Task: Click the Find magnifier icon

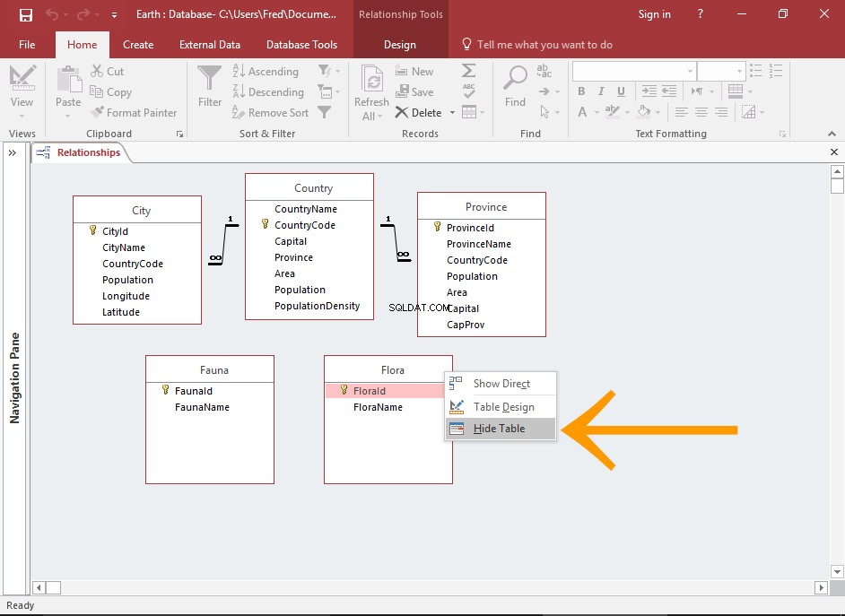Action: coord(515,79)
